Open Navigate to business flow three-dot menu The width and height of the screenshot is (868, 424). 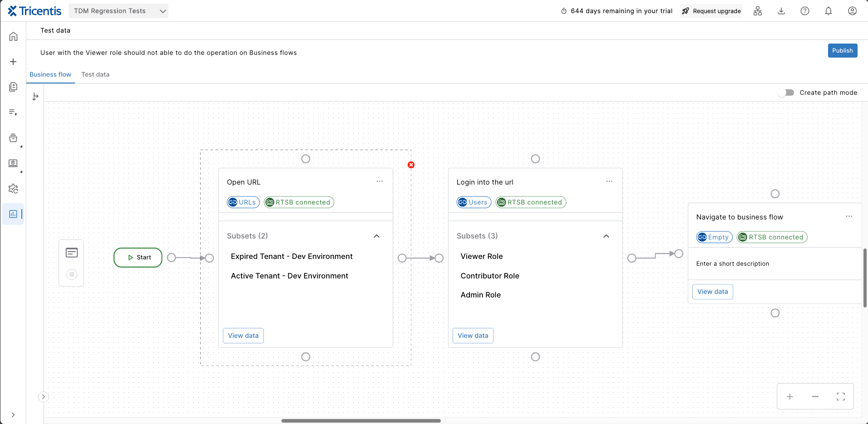tap(849, 216)
